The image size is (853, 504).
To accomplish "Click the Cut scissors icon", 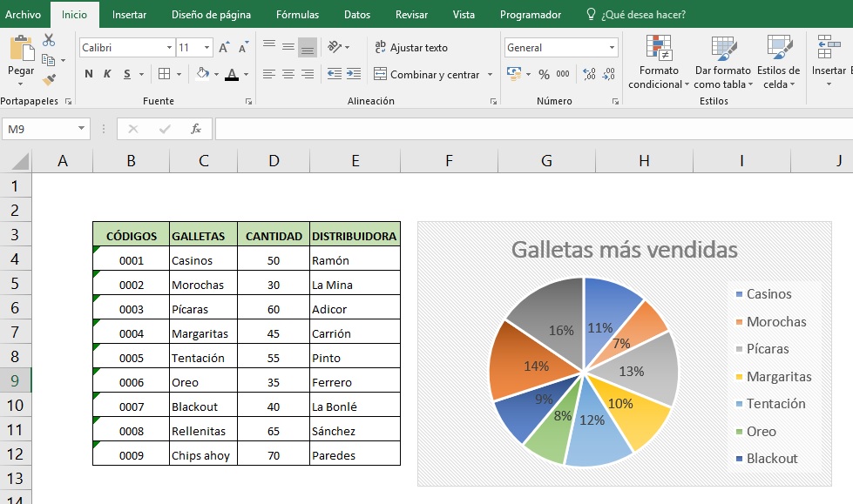I will pyautogui.click(x=49, y=40).
